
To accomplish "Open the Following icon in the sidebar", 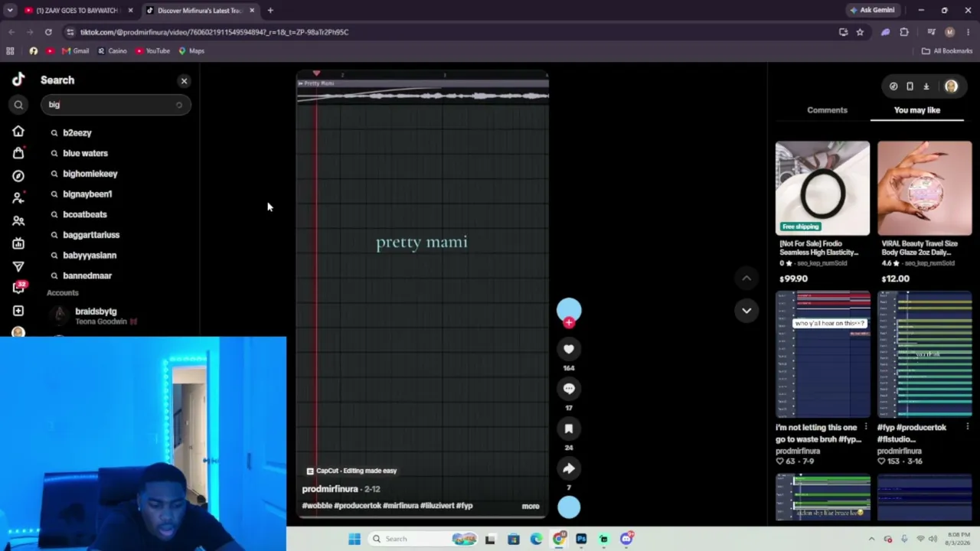I will (x=18, y=197).
